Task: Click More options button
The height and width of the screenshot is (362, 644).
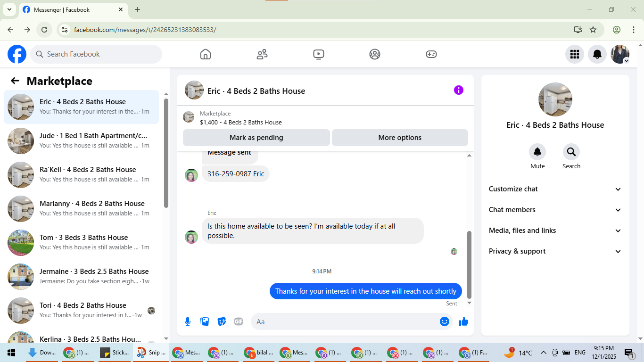Action: [400, 138]
